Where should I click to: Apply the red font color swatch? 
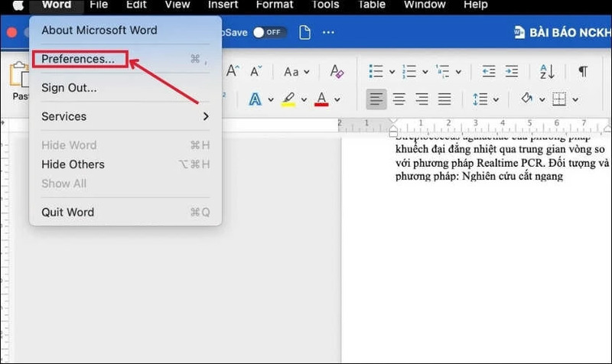(322, 99)
